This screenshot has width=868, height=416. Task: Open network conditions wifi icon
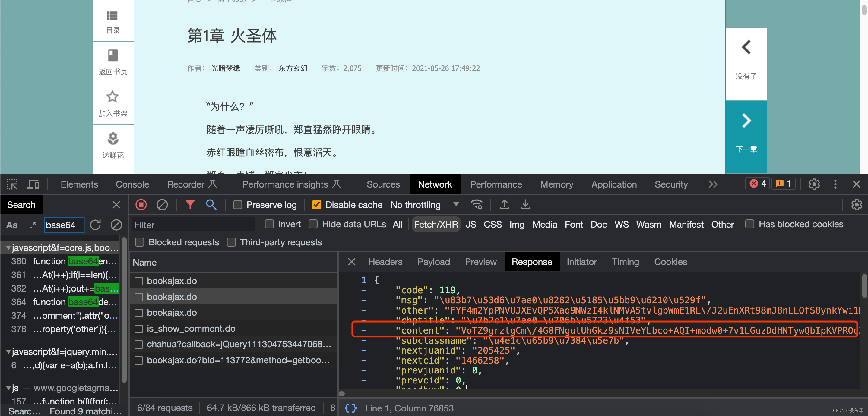tap(477, 205)
